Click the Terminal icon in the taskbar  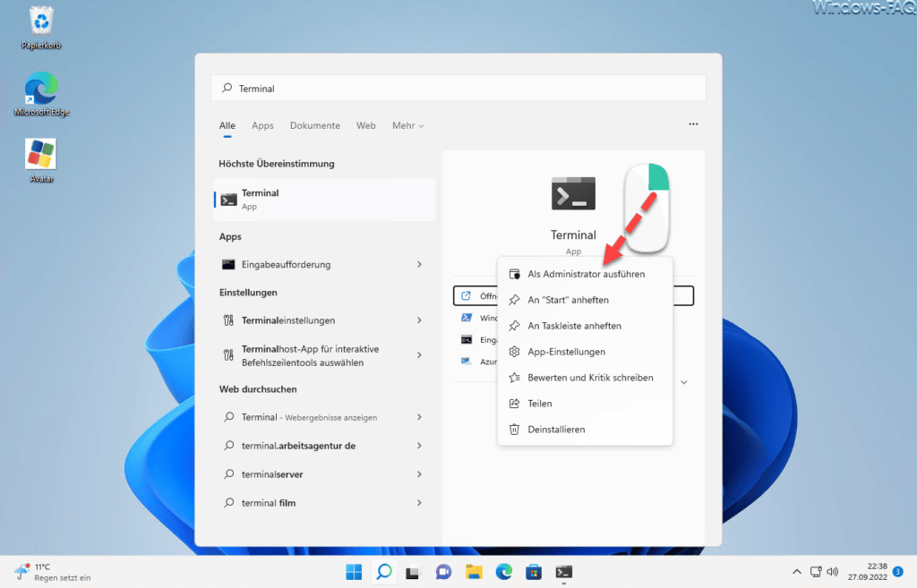[x=564, y=572]
